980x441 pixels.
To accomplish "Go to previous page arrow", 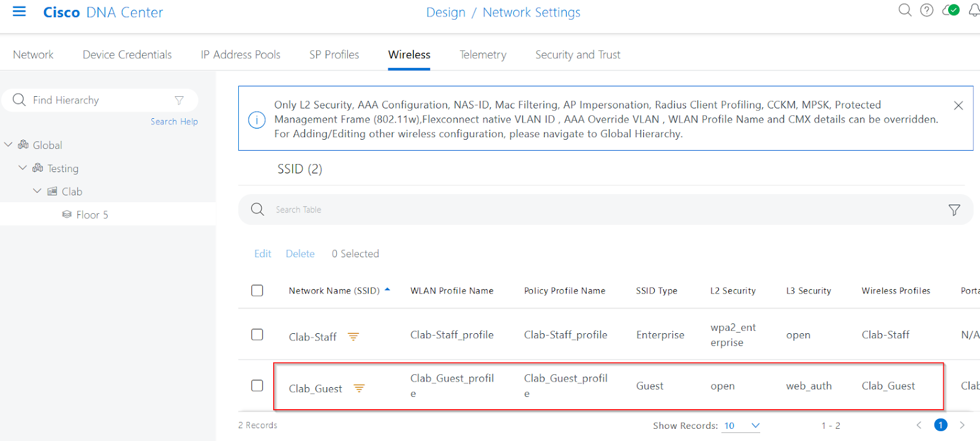I will 919,425.
